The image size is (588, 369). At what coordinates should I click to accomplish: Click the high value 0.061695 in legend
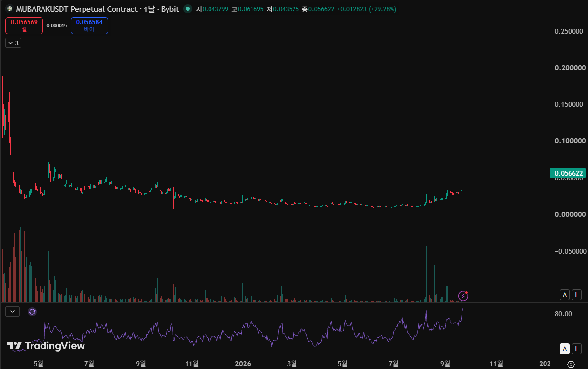coord(251,9)
